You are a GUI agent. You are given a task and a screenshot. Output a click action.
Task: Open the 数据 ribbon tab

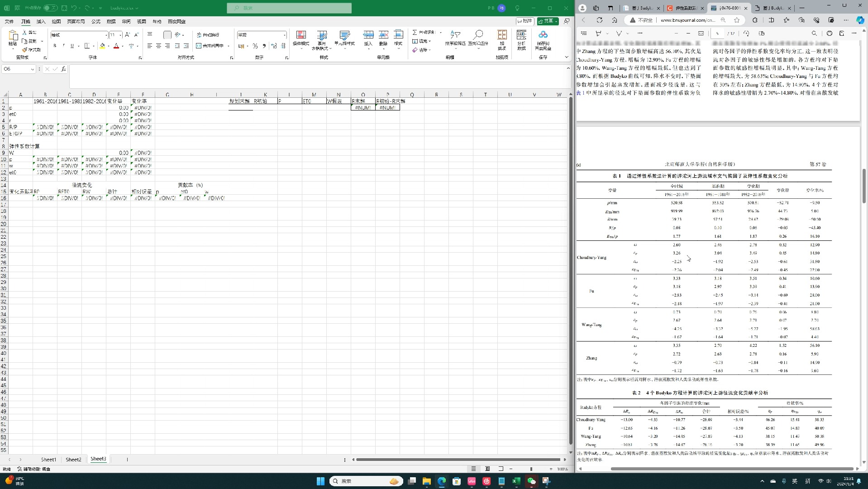tap(111, 21)
